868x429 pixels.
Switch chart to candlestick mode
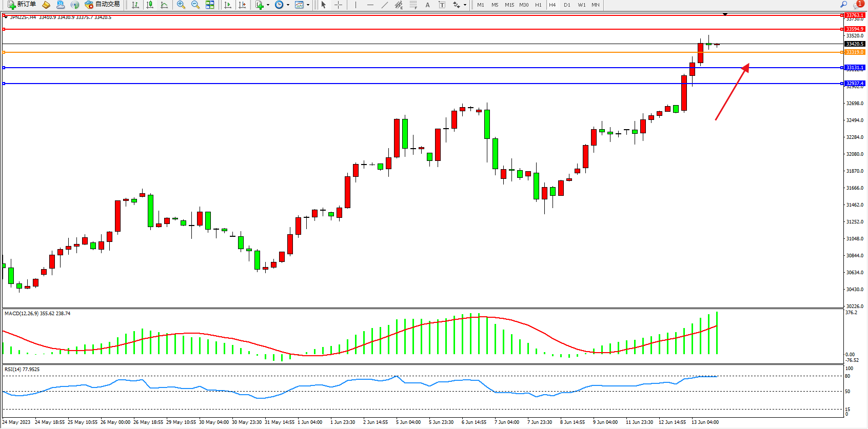[150, 5]
